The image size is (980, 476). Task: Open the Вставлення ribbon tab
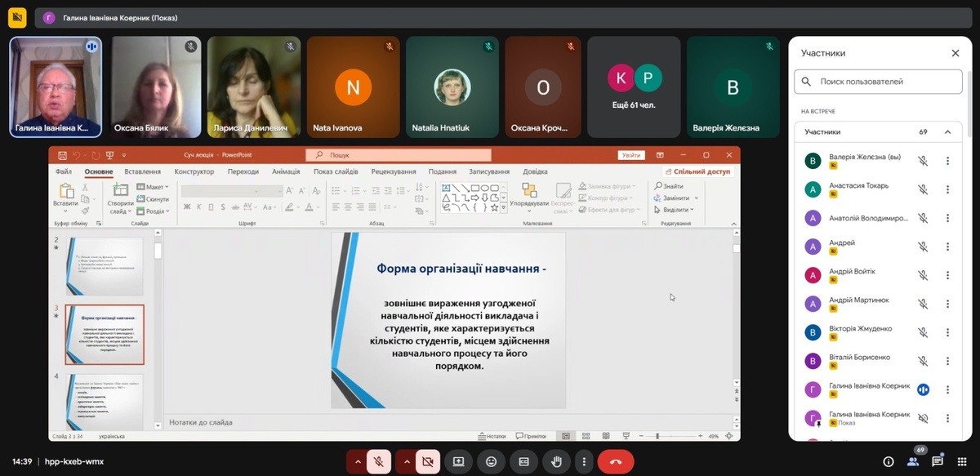[142, 171]
